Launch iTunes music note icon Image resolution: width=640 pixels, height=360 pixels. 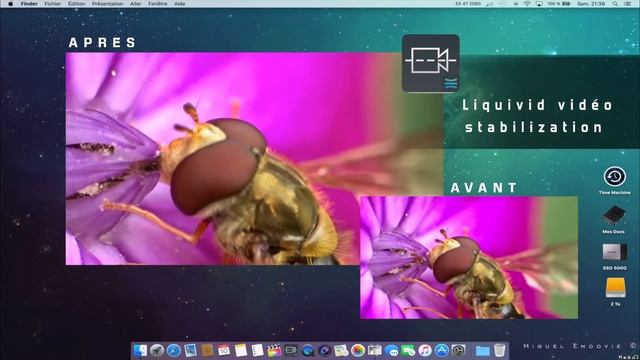[425, 350]
